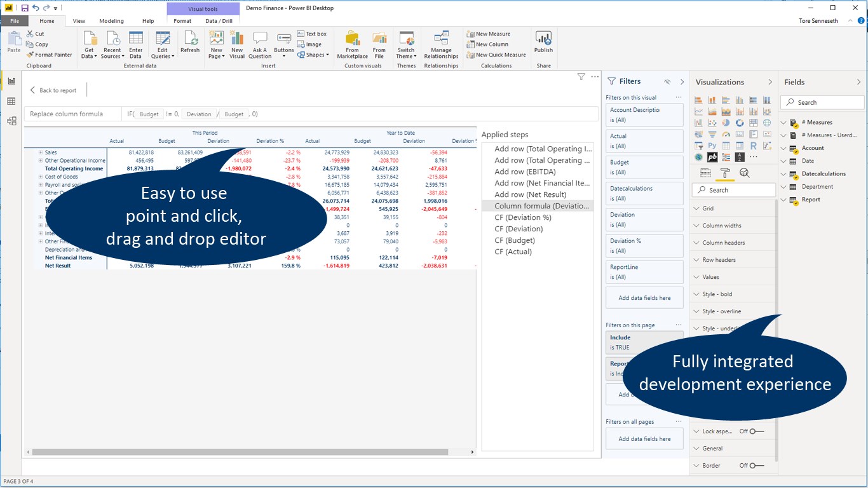Open the Get Data dropdown
868x488 pixels.
pyautogui.click(x=89, y=44)
